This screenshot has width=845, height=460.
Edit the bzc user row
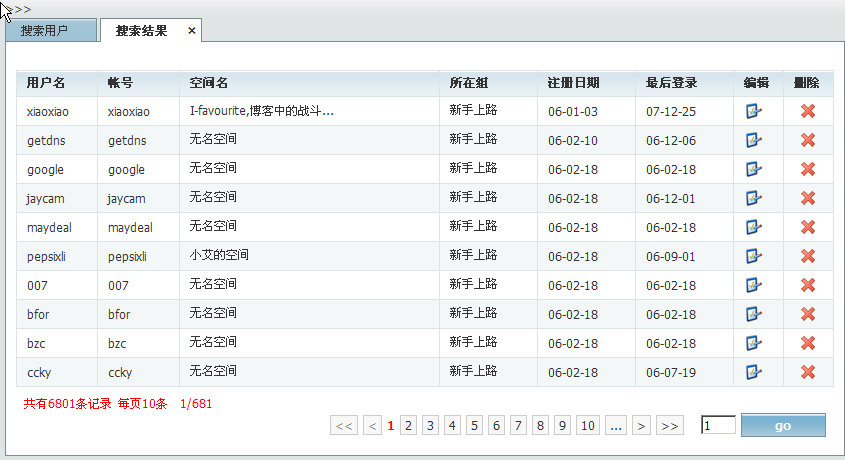753,344
